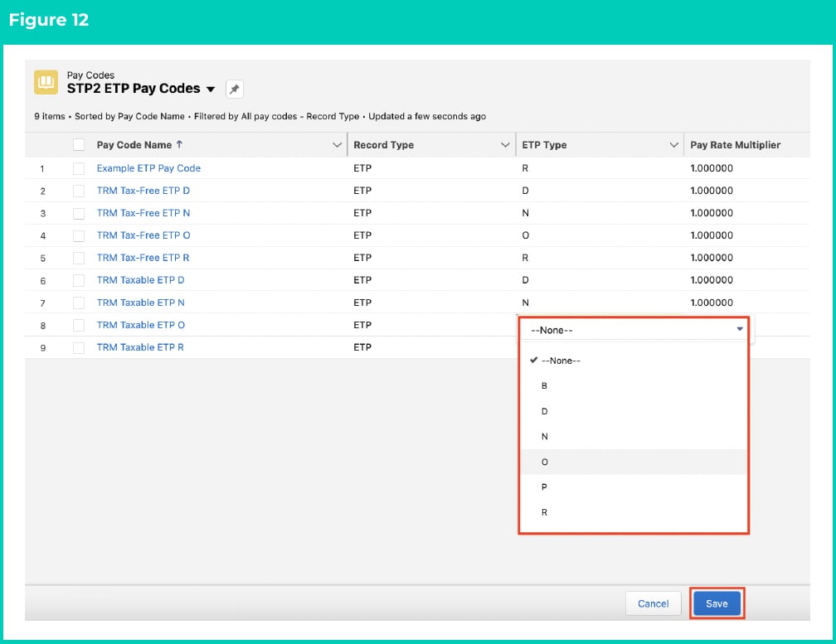Open the TRM Taxable ETP O record

tap(141, 325)
